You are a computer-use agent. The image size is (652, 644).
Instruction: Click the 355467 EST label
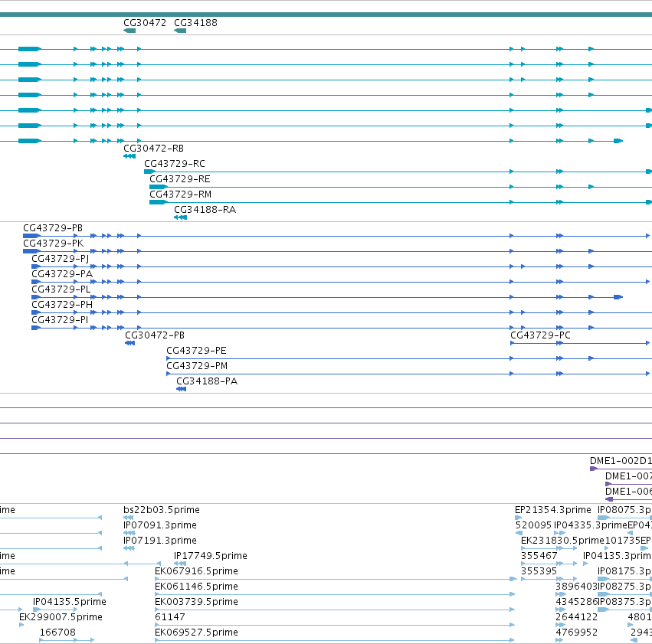pos(539,556)
